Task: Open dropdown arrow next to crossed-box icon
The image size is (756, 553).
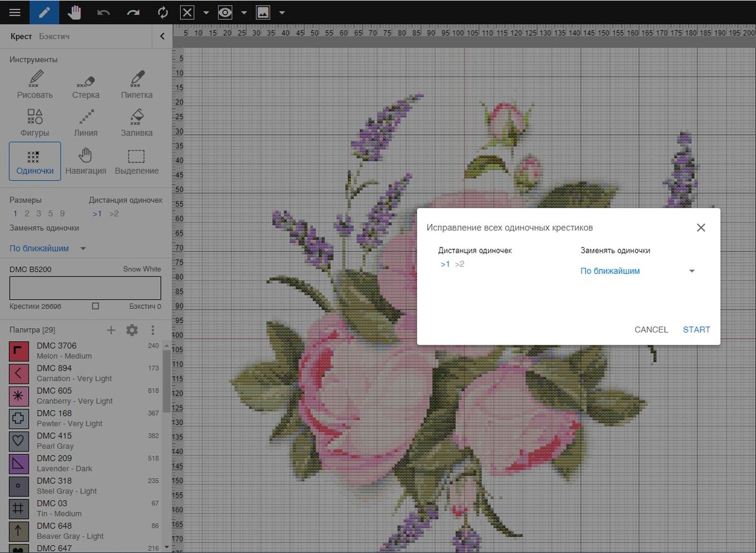Action: (x=206, y=13)
